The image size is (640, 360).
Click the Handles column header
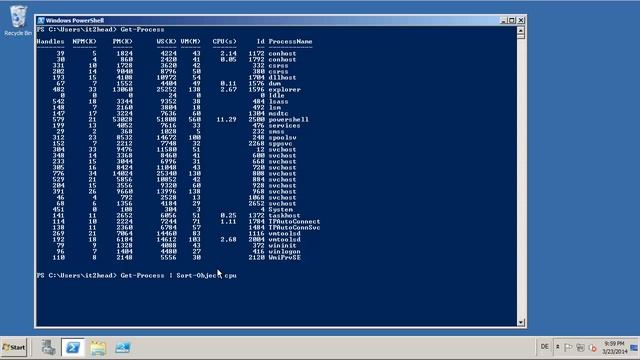(x=50, y=42)
